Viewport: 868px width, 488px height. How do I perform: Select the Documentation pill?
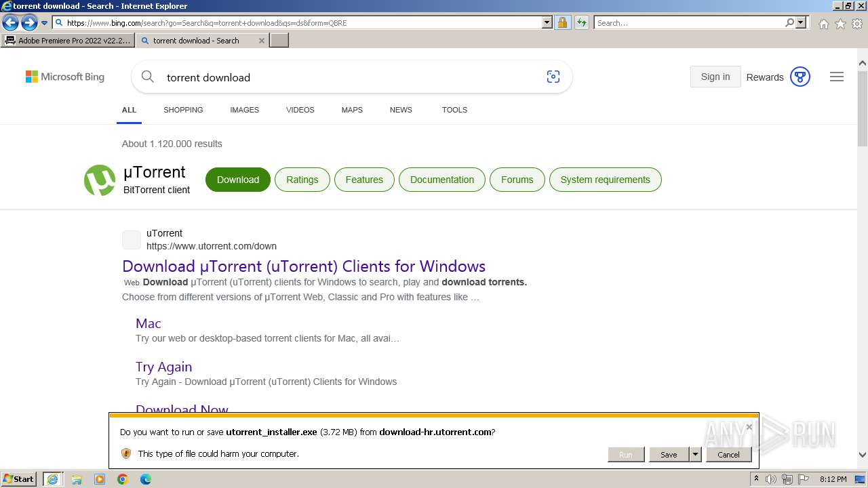[442, 180]
